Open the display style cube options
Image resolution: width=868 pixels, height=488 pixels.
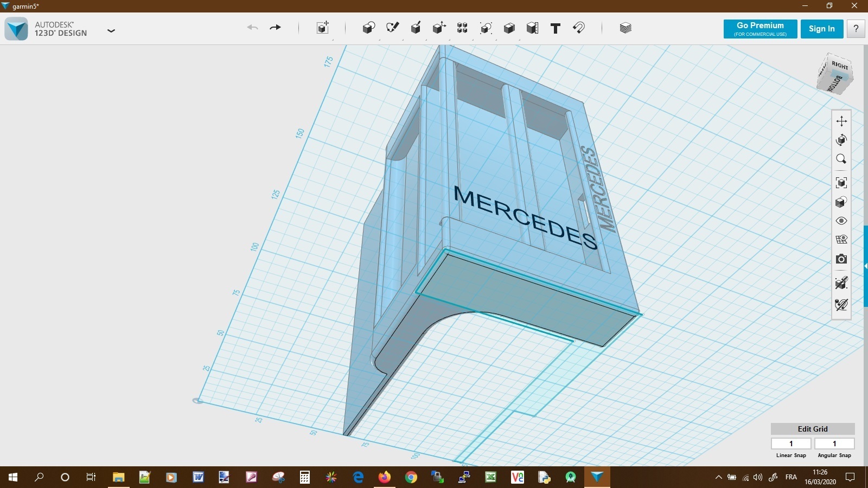tap(841, 202)
